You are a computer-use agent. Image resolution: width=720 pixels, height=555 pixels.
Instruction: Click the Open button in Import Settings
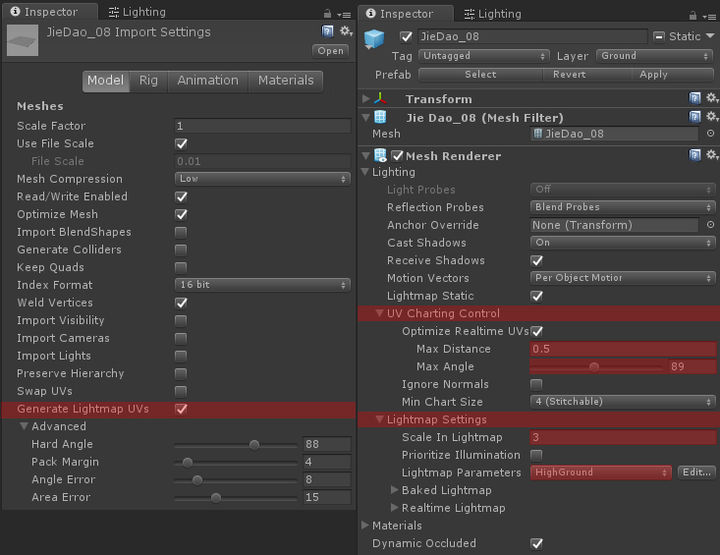click(329, 51)
